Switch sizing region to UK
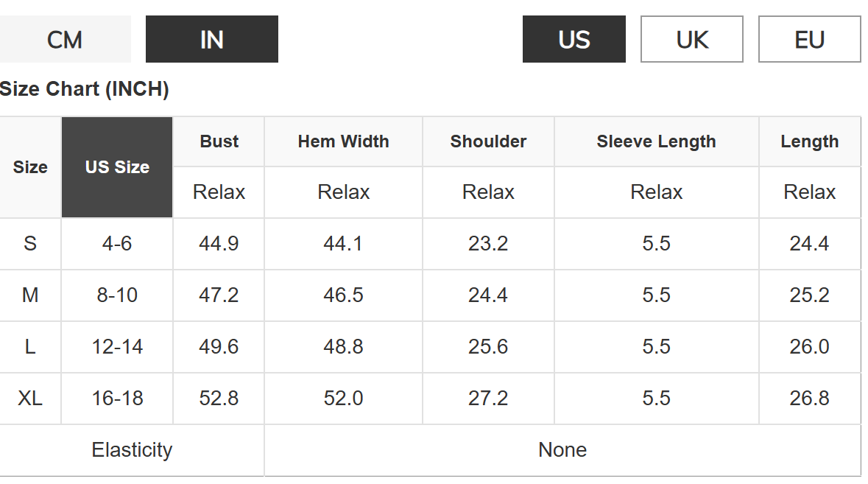Image resolution: width=868 pixels, height=484 pixels. pos(692,39)
